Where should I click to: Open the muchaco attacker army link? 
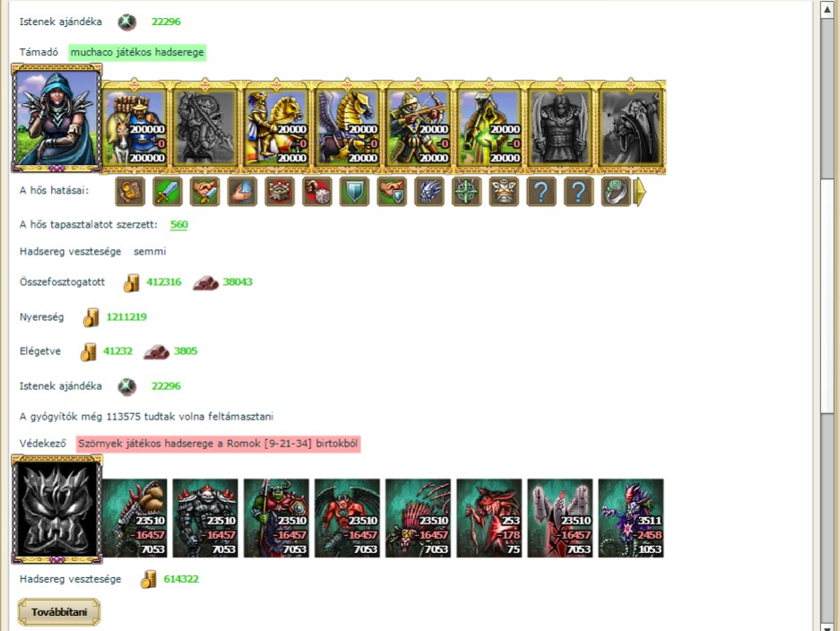[x=137, y=52]
